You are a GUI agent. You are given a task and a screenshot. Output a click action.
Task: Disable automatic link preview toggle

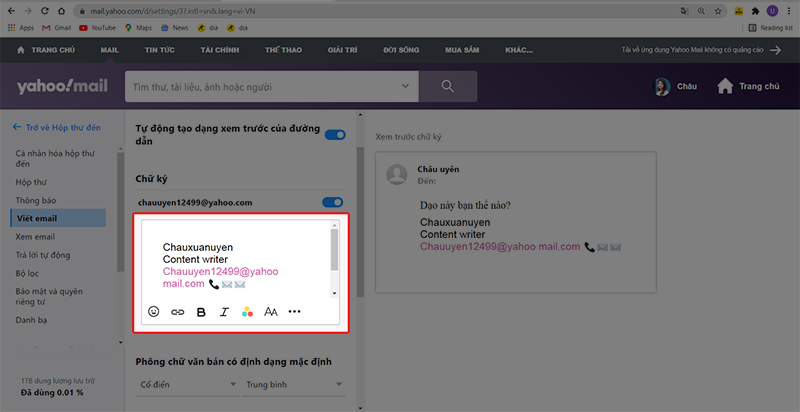pos(334,135)
